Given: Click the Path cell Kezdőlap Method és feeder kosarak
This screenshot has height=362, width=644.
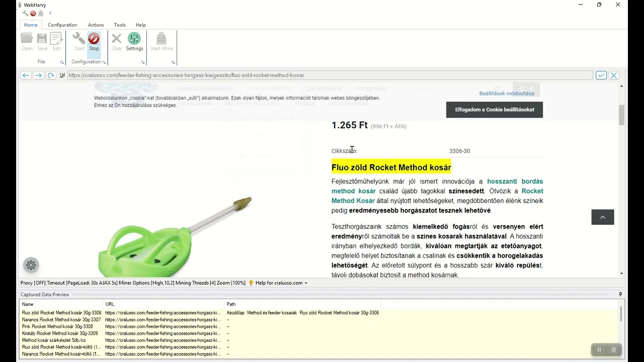Looking at the screenshot, I should 303,313.
